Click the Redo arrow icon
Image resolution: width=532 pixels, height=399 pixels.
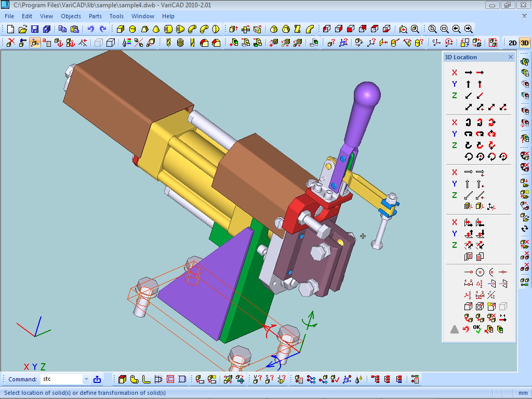(103, 29)
